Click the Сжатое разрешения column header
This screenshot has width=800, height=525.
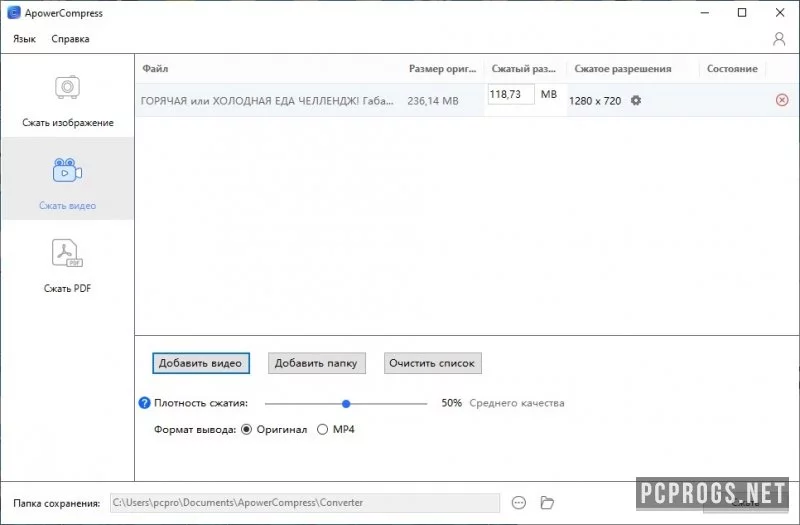tap(622, 69)
